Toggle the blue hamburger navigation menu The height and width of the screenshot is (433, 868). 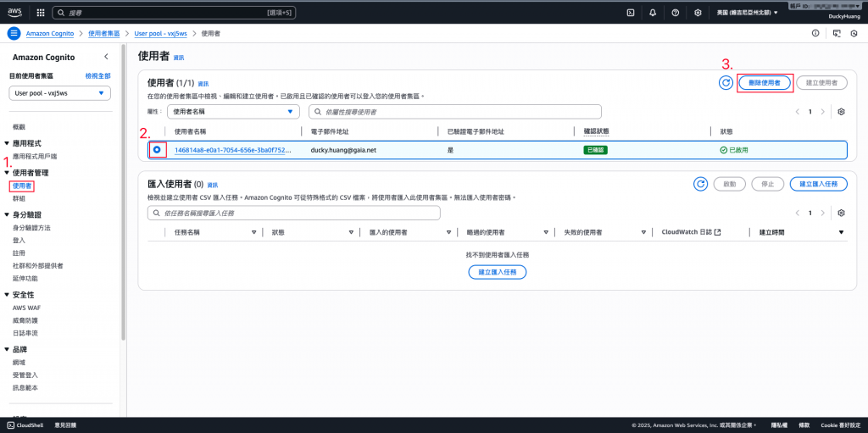[14, 33]
